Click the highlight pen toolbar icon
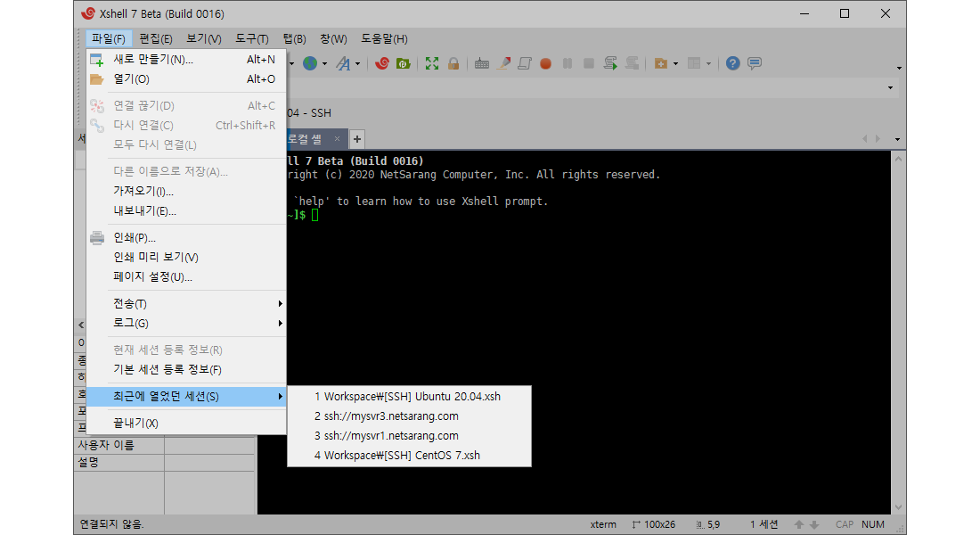This screenshot has width=980, height=535. click(503, 63)
